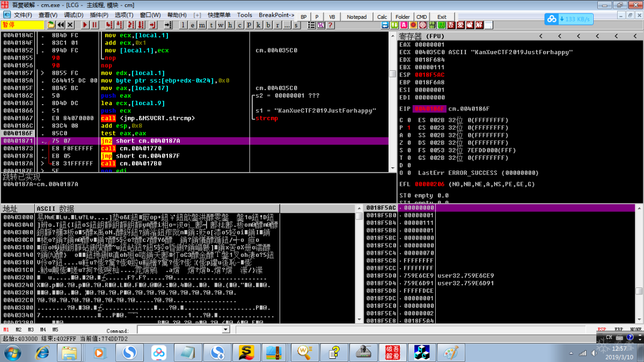
Task: Click the 地址 dump column header
Action: (x=11, y=209)
